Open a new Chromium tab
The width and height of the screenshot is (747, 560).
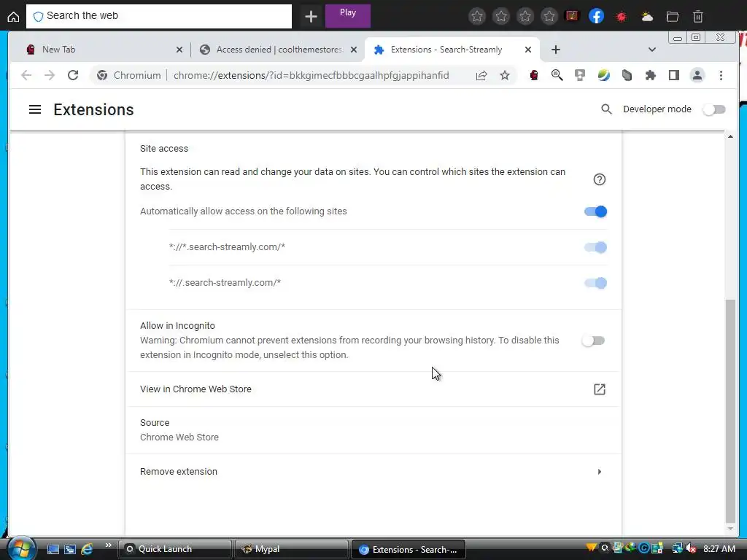click(x=555, y=50)
